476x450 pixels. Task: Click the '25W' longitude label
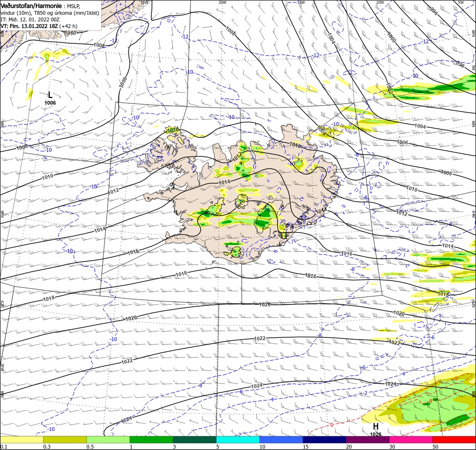(144, 2)
